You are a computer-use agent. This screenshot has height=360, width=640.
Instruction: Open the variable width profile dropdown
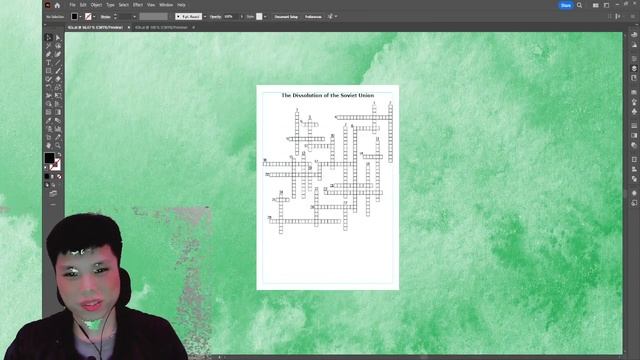pyautogui.click(x=153, y=17)
